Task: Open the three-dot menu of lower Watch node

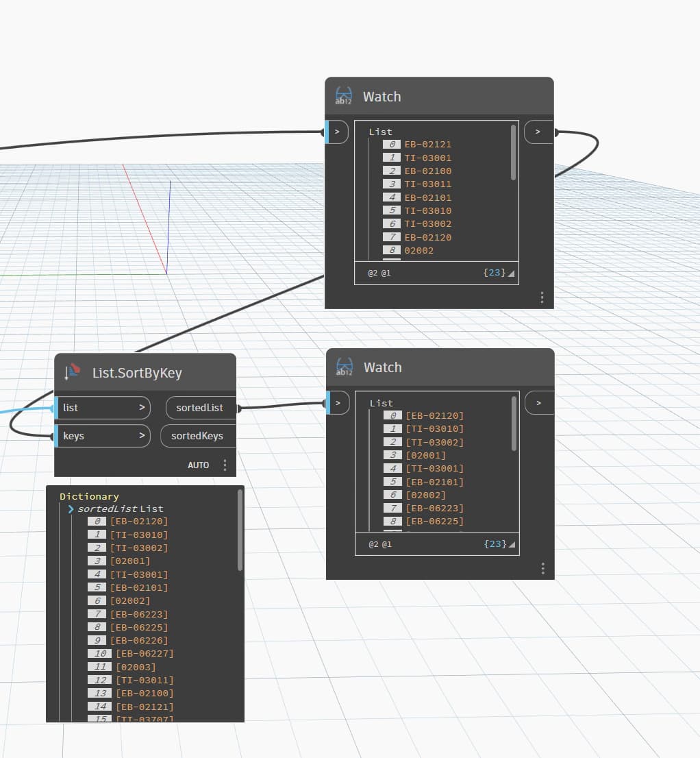Action: click(x=542, y=568)
